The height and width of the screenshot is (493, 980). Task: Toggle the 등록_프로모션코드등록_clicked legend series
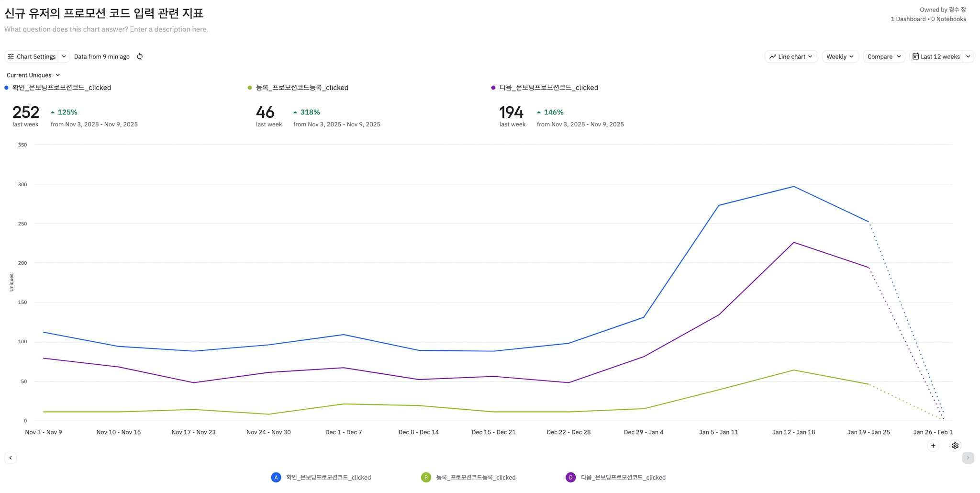[476, 477]
